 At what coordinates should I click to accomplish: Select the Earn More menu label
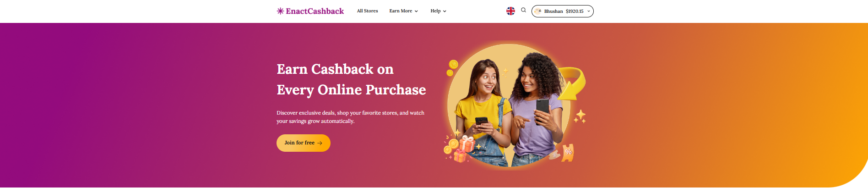(x=401, y=11)
